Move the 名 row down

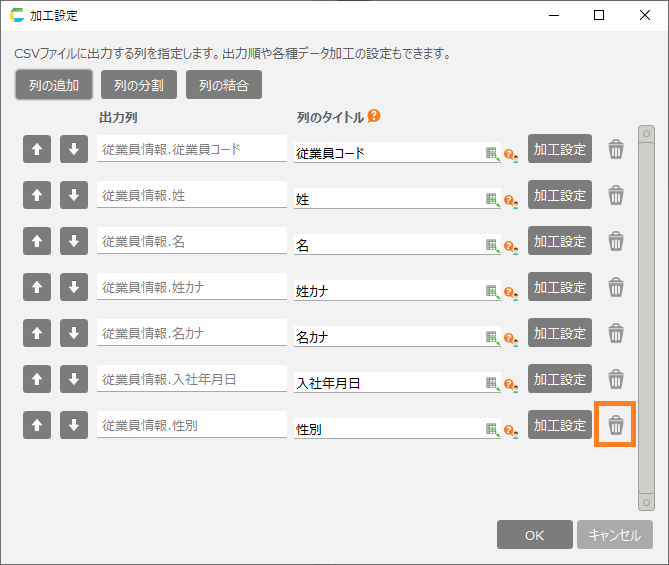coord(73,242)
